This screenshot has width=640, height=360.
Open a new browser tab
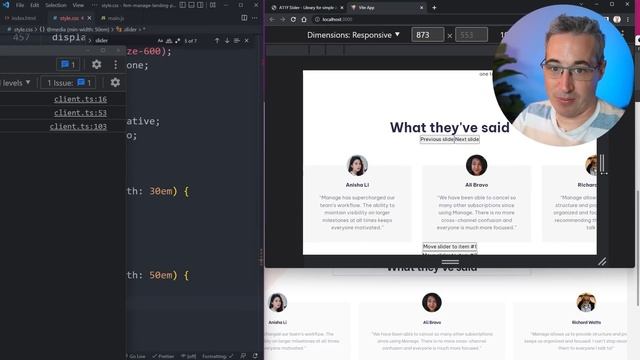434,7
